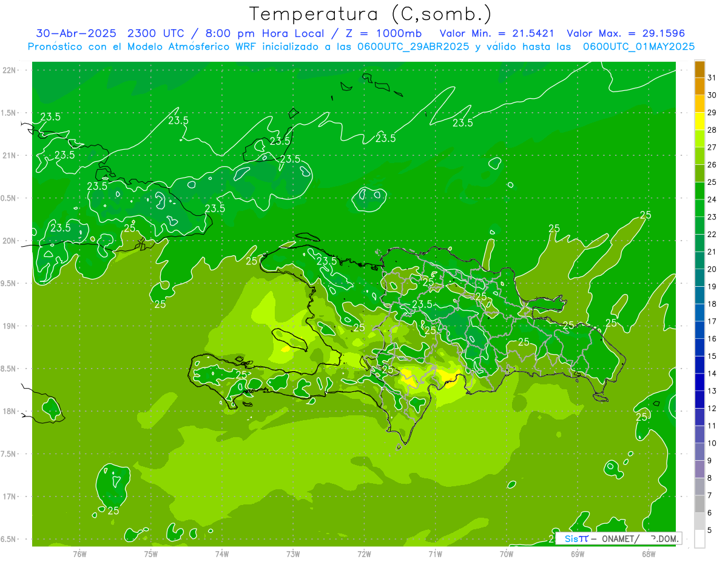The image size is (728, 562).
Task: Click the "Valor Min. = 21.5421" value
Action: point(497,33)
